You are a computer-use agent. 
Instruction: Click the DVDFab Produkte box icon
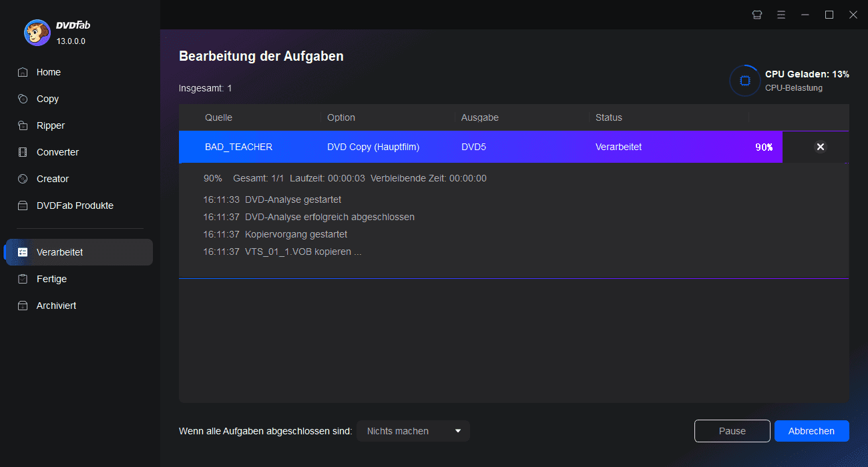click(23, 205)
